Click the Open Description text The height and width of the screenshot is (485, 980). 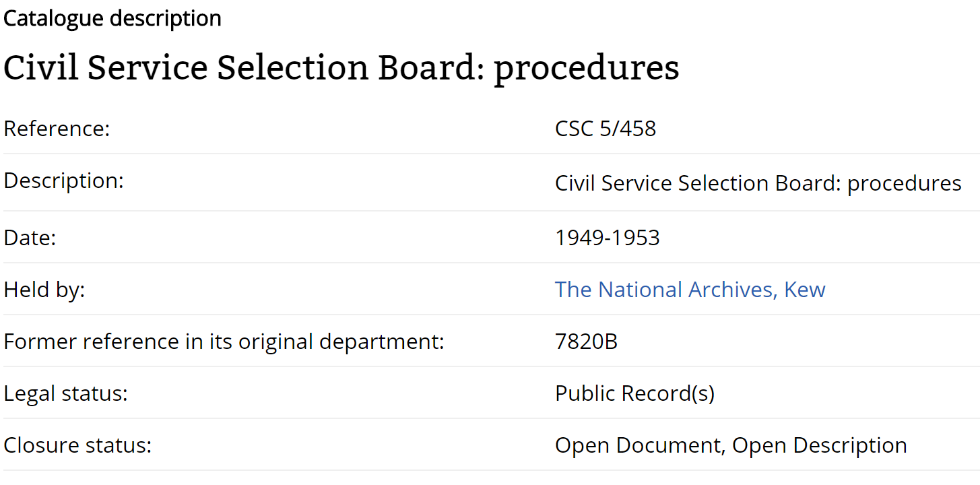(x=819, y=445)
